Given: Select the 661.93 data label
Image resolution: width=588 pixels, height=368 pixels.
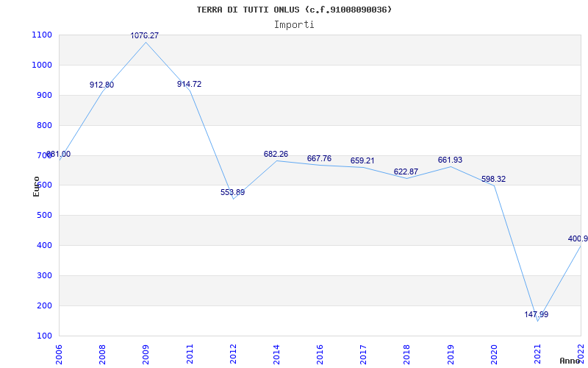Looking at the screenshot, I should point(450,160).
